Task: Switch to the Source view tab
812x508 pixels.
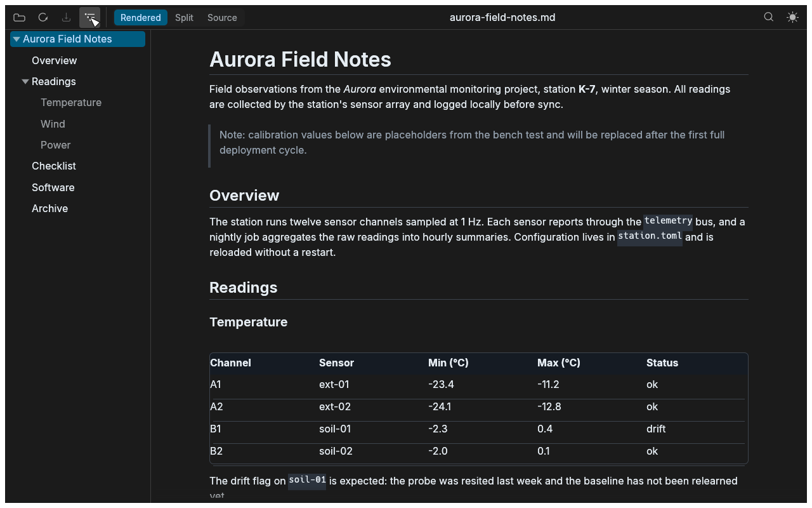Action: point(222,18)
